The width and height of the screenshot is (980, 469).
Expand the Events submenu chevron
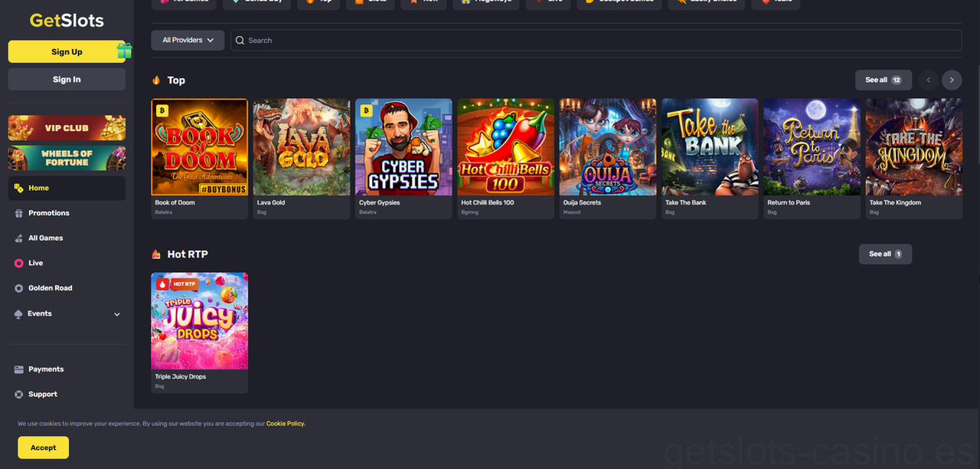click(x=117, y=314)
